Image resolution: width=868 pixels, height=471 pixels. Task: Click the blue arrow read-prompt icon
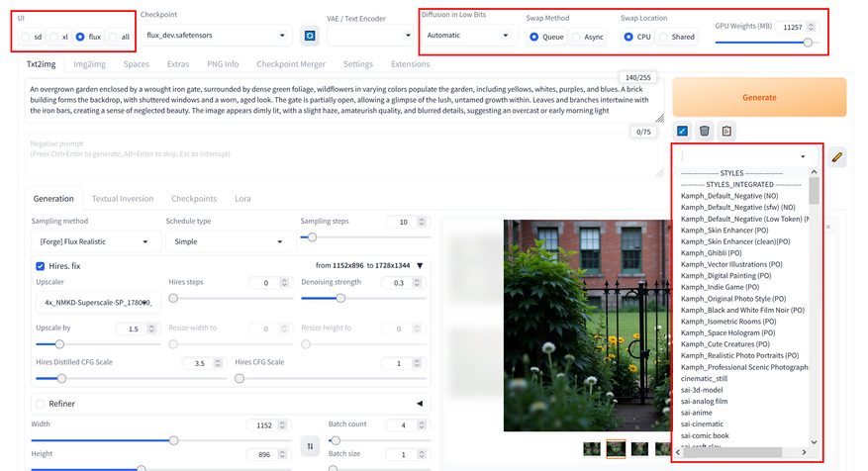683,132
